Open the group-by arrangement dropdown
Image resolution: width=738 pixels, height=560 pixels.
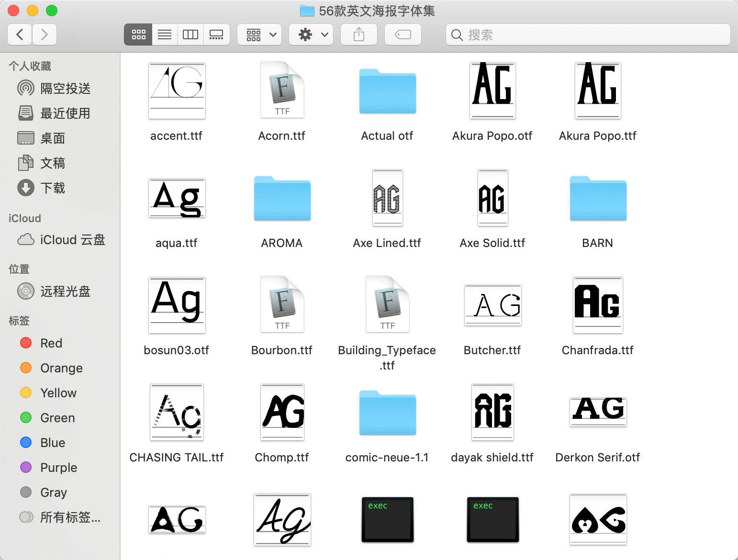coord(259,34)
